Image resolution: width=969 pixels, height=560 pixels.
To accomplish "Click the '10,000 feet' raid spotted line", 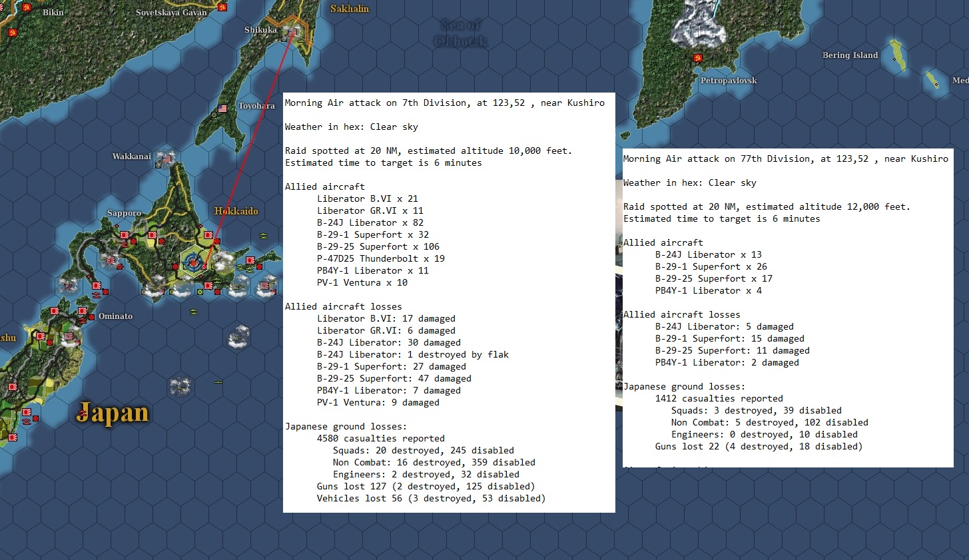I will [x=429, y=150].
